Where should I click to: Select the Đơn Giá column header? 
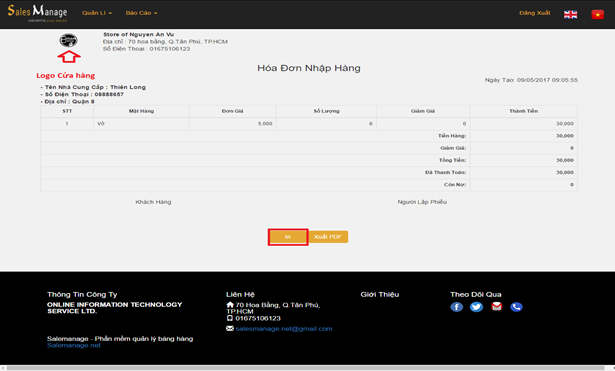coord(233,111)
